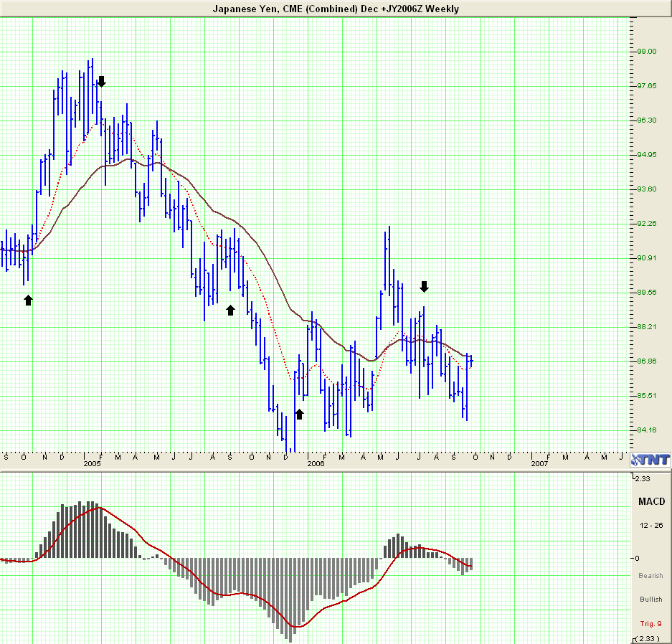The height and width of the screenshot is (644, 672).
Task: Select the 86.86 price axis label
Action: point(647,361)
